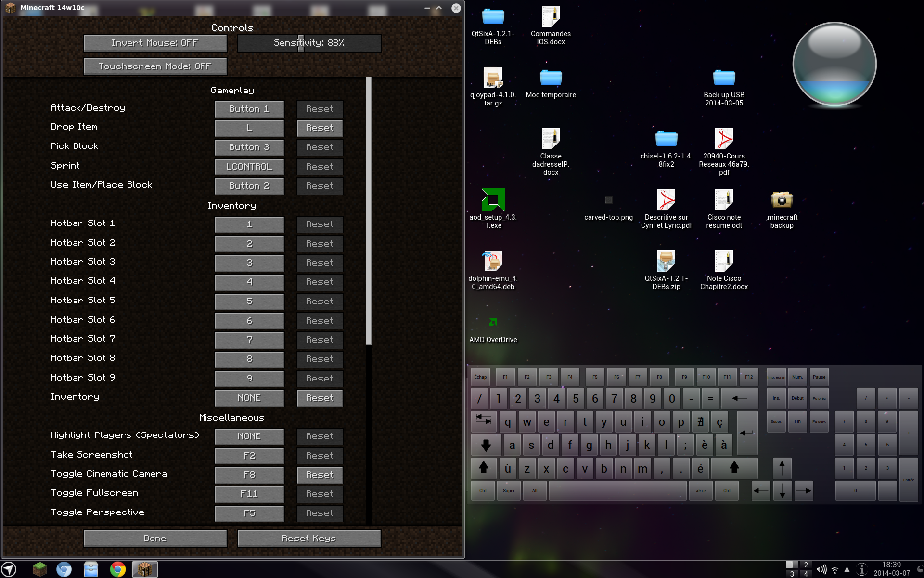Screen dimensions: 924x578
Task: Switch to virtual desktop 2
Action: click(806, 565)
